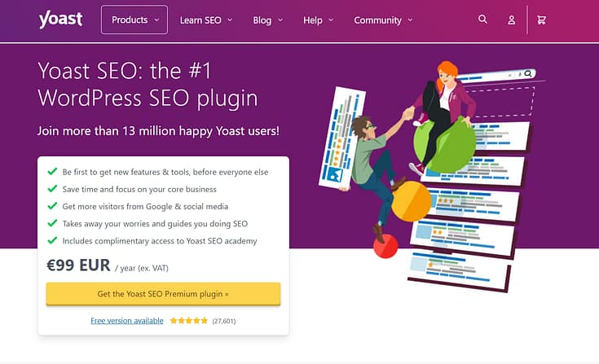Click 'Save time and focus on your core business'
Image resolution: width=599 pixels, height=364 pixels.
point(139,189)
